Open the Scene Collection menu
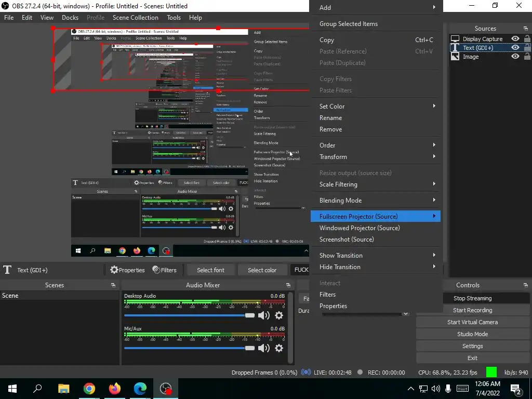 [136, 18]
